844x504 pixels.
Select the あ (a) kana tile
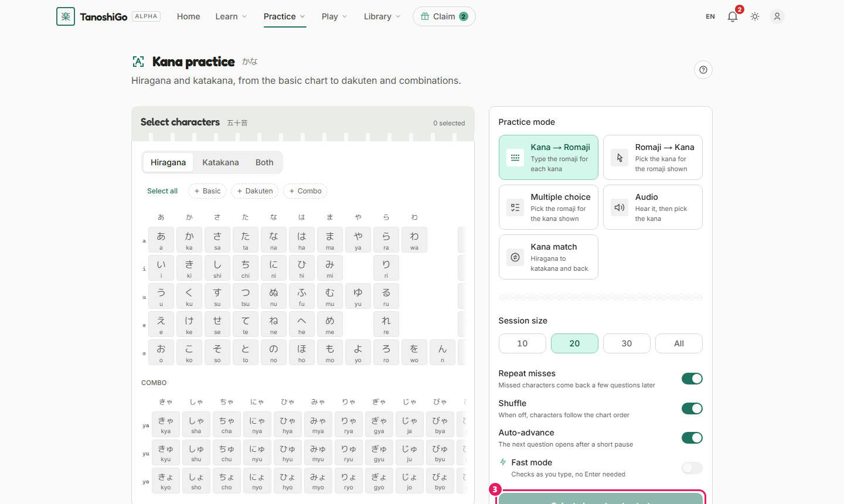click(x=161, y=240)
